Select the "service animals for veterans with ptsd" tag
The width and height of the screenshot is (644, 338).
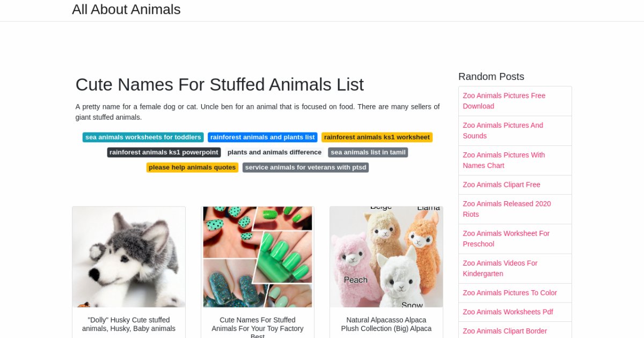click(x=305, y=167)
